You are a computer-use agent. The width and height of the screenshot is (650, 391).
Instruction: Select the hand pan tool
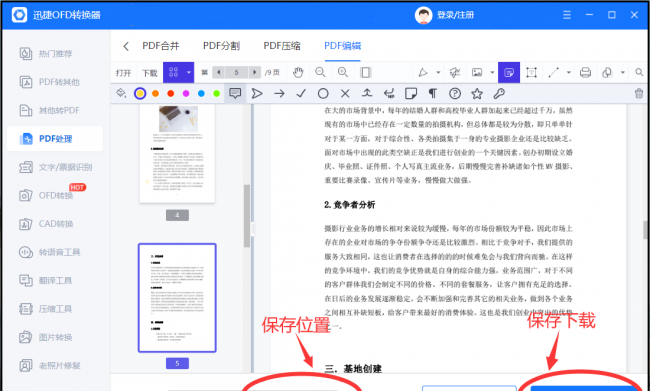[298, 73]
